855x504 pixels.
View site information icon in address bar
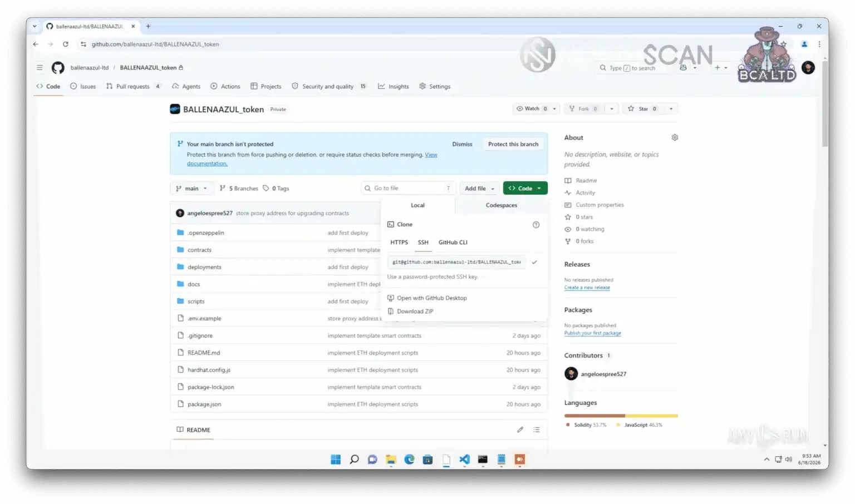pos(83,44)
